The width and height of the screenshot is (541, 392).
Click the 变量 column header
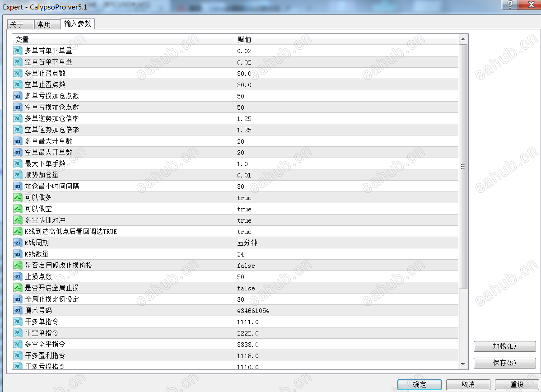point(124,39)
